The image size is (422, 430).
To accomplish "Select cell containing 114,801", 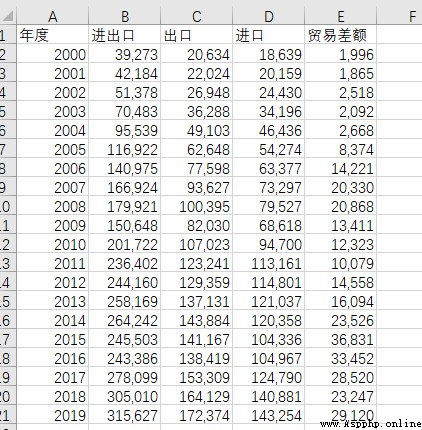I will (x=269, y=282).
